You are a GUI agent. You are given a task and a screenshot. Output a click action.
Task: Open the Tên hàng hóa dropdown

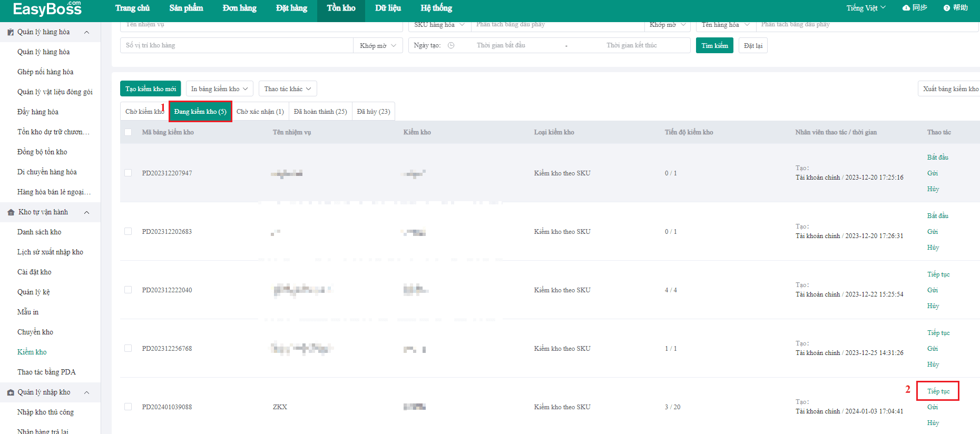pos(726,25)
